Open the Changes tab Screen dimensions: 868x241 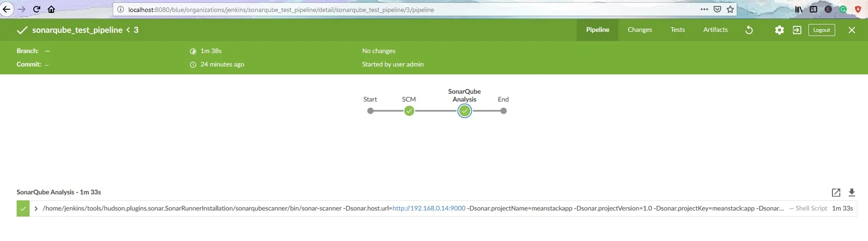[640, 30]
